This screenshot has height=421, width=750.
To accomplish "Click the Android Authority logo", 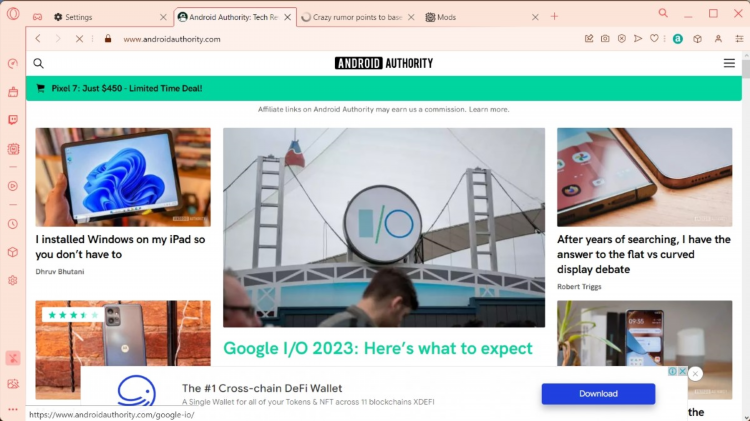I will click(384, 63).
